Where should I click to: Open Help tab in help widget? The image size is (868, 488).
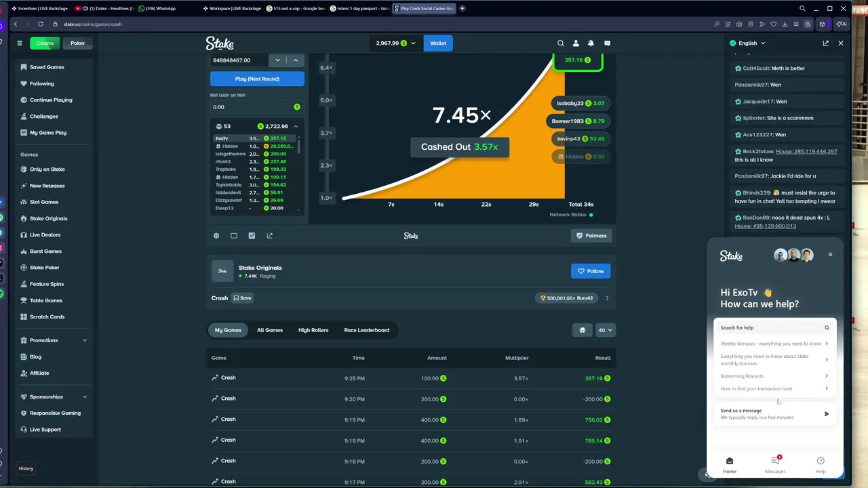click(x=821, y=465)
